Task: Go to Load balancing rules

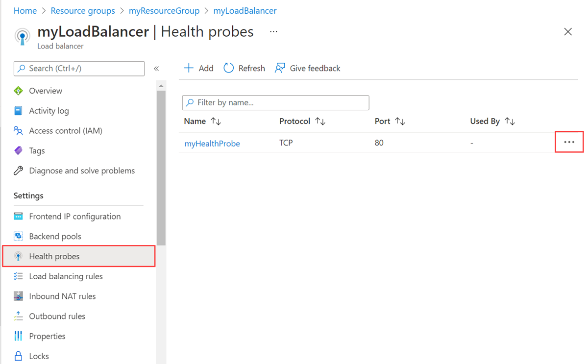Action: [x=66, y=276]
